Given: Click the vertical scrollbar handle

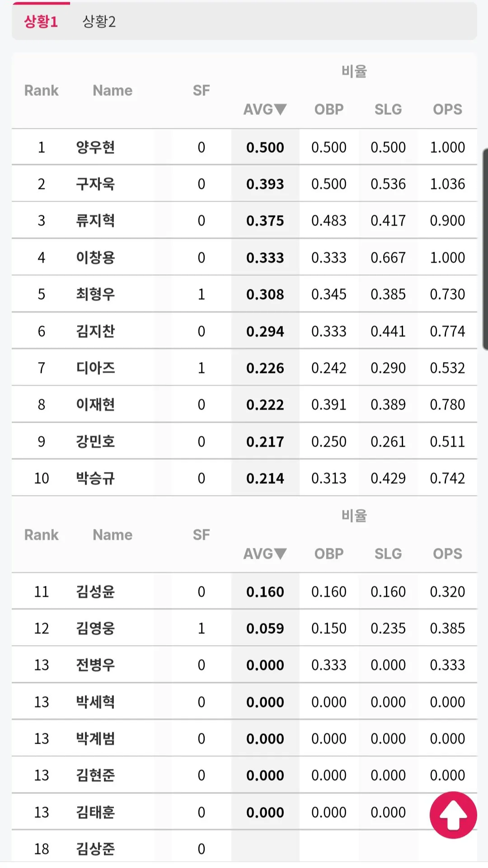Looking at the screenshot, I should (x=485, y=249).
